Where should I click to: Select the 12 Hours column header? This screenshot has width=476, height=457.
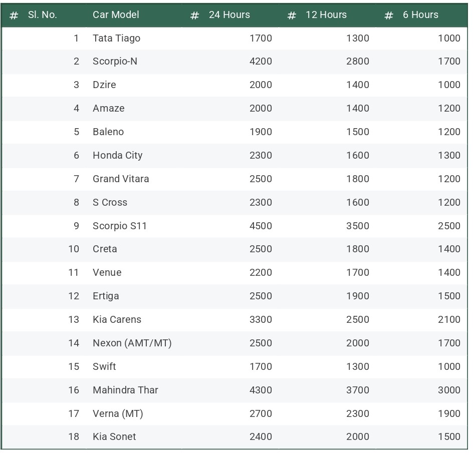click(x=326, y=15)
